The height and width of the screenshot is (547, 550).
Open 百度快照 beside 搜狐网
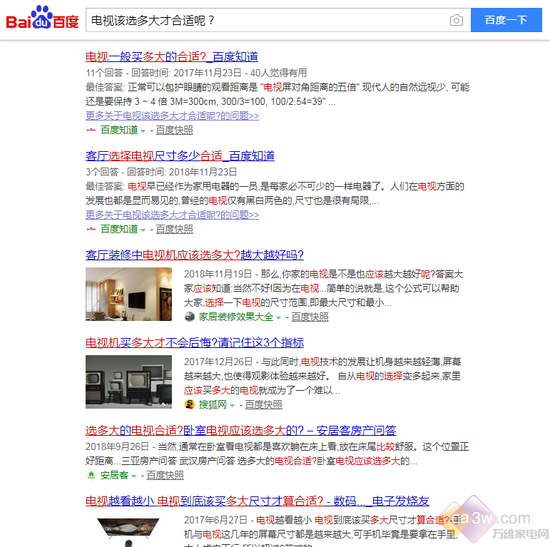coord(263,405)
